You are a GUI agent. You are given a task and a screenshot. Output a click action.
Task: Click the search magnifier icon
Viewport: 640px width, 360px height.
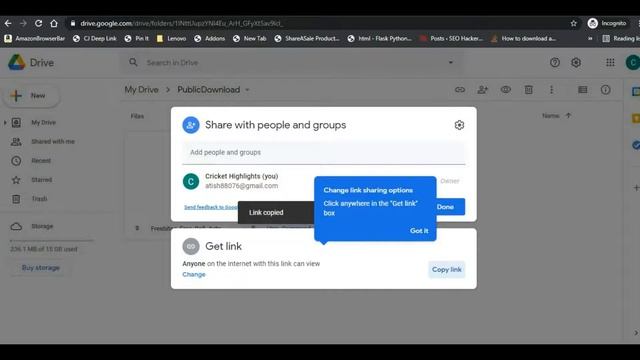(133, 62)
